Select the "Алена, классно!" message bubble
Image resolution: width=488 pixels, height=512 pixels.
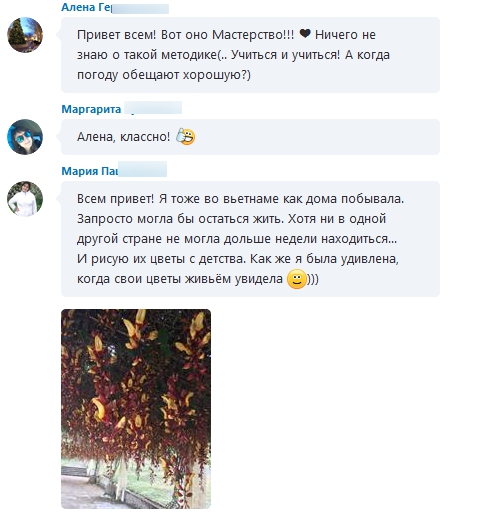coord(250,137)
